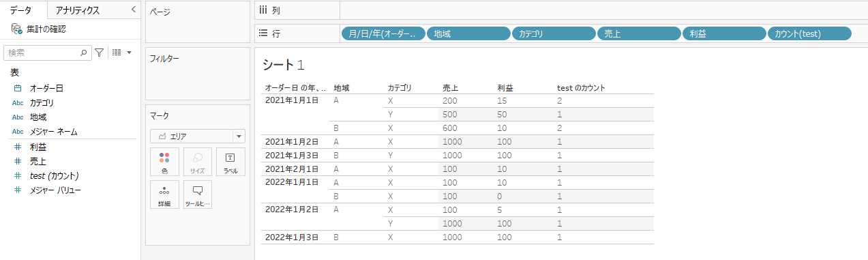Select the 売上 pill on rows shelf
This screenshot has height=260, width=868.
click(x=639, y=33)
